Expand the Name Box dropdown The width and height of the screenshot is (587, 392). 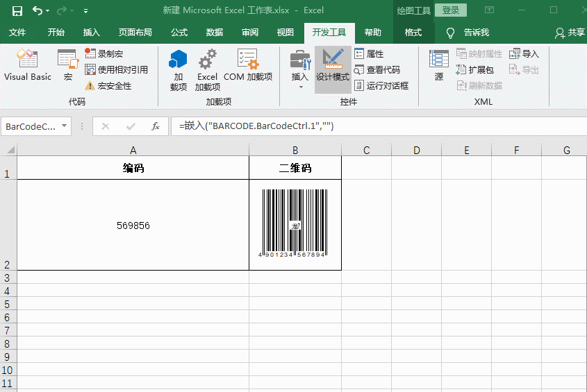coord(65,126)
